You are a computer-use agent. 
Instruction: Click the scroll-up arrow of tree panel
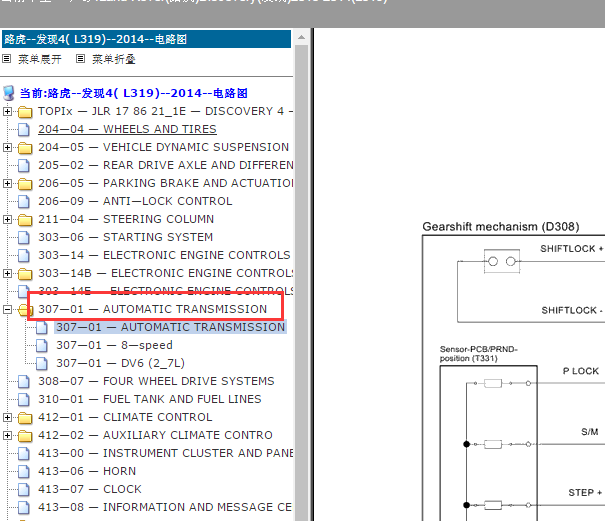coord(301,37)
